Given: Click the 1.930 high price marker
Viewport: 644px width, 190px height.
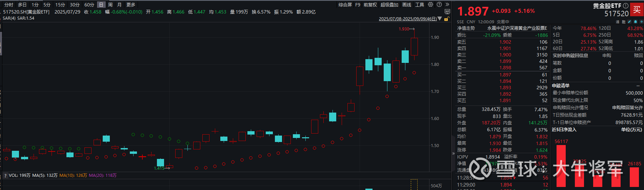Looking at the screenshot, I should 404,29.
